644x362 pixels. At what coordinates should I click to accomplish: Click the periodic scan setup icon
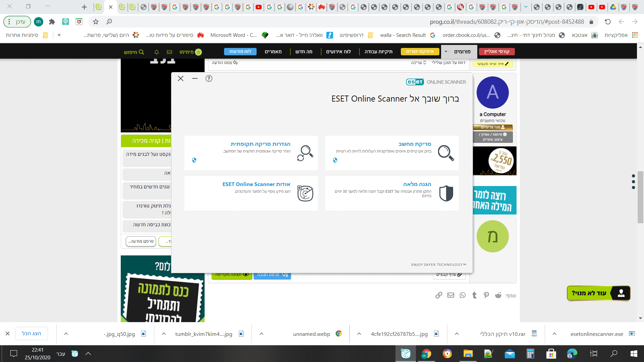click(305, 153)
